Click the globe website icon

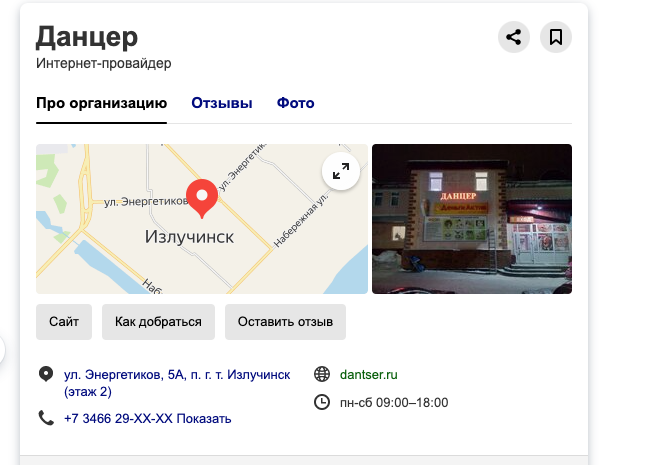click(x=322, y=374)
